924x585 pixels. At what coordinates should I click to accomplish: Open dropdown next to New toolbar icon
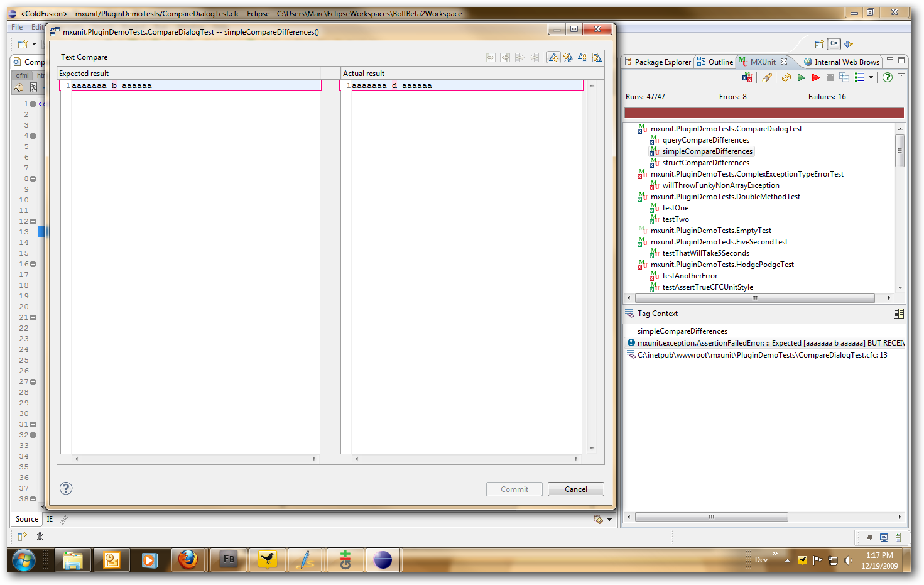tap(34, 44)
